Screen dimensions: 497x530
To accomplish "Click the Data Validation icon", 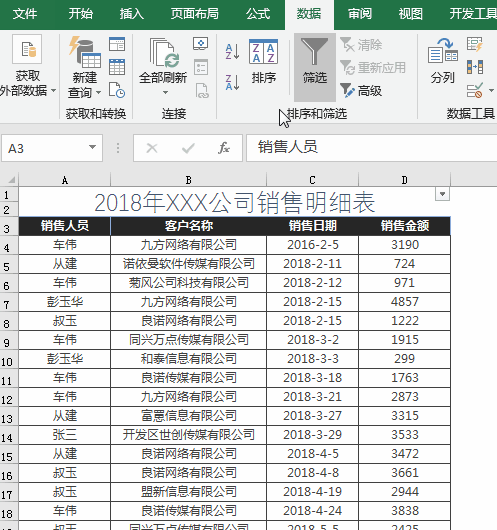I will coord(475,91).
